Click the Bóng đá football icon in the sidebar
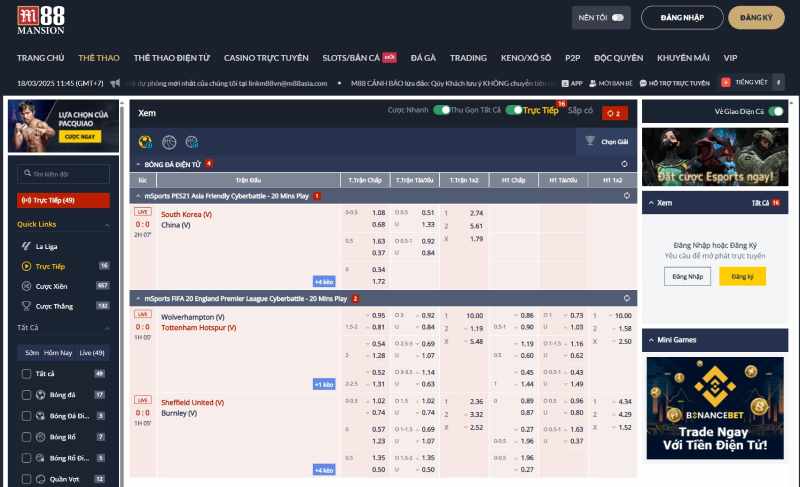 (x=41, y=395)
